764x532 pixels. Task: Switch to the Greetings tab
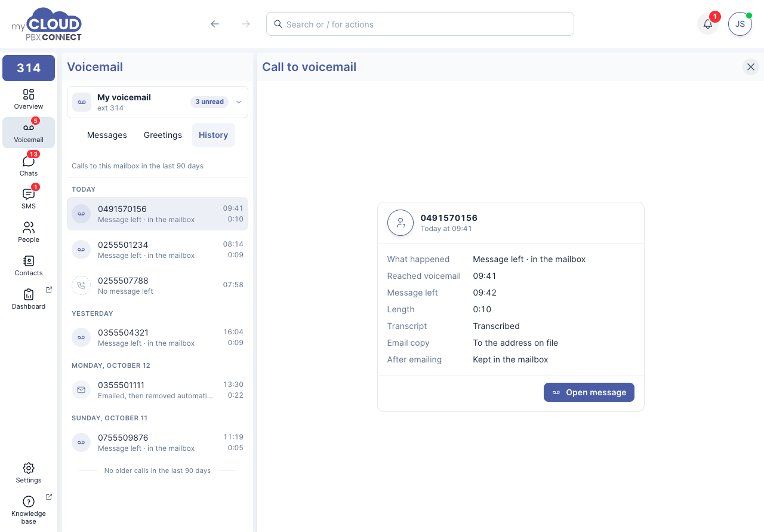(x=163, y=135)
